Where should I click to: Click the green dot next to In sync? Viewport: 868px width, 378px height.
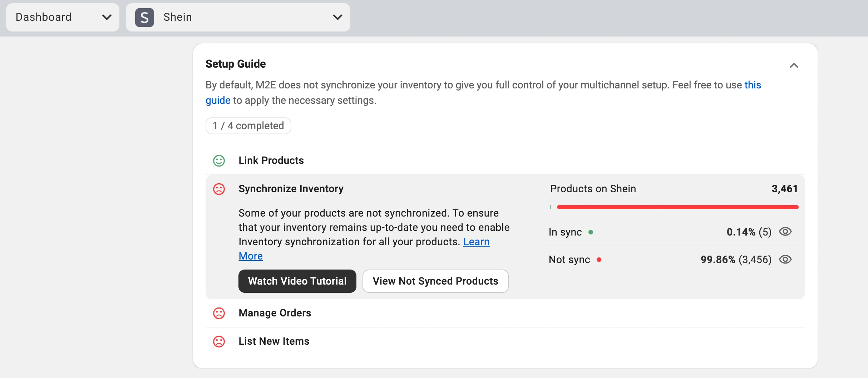[x=591, y=232]
